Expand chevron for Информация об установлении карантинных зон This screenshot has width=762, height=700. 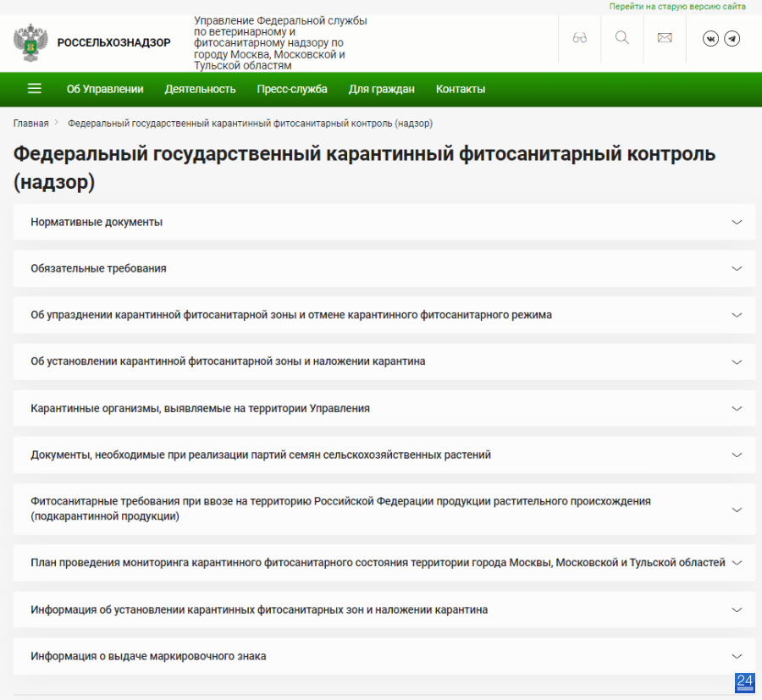[737, 609]
